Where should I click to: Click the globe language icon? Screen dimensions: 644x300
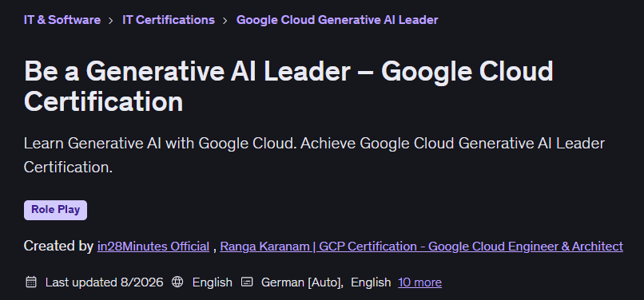pyautogui.click(x=177, y=282)
